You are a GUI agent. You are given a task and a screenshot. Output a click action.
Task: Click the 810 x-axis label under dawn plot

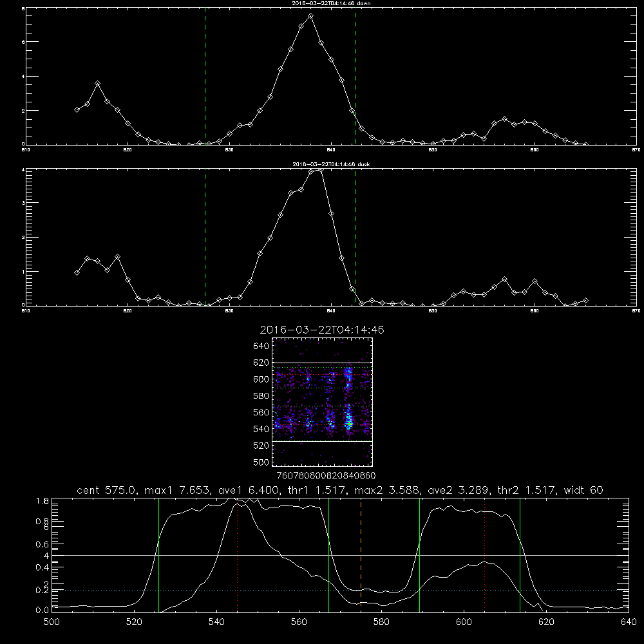(x=26, y=150)
